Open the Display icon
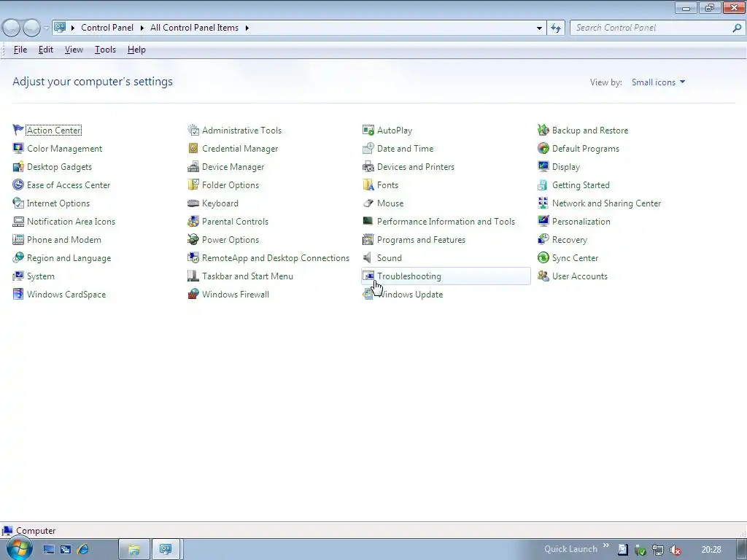Image resolution: width=747 pixels, height=560 pixels. (543, 167)
